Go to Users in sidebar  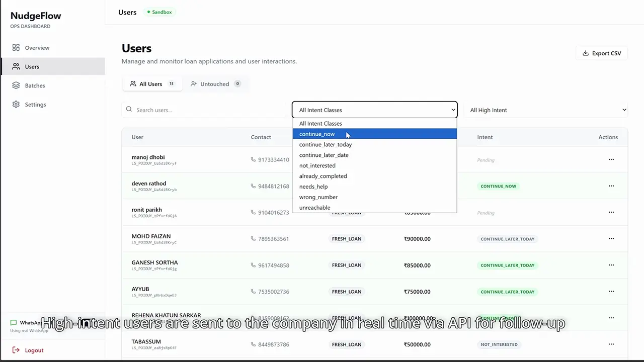(x=32, y=67)
